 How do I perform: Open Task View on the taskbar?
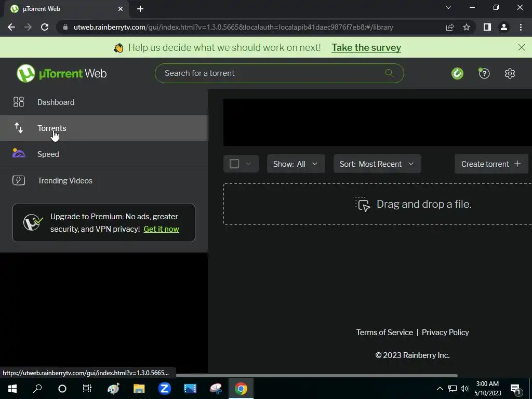87,389
